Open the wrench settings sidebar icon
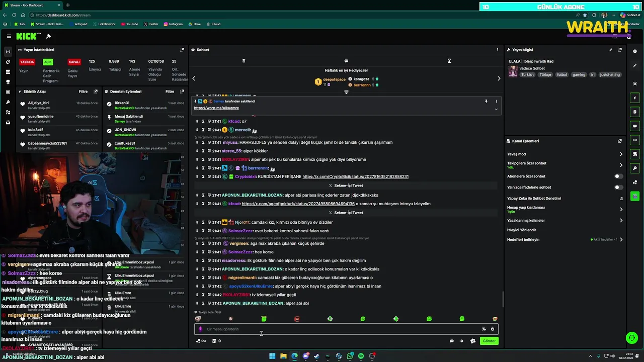 [8, 102]
